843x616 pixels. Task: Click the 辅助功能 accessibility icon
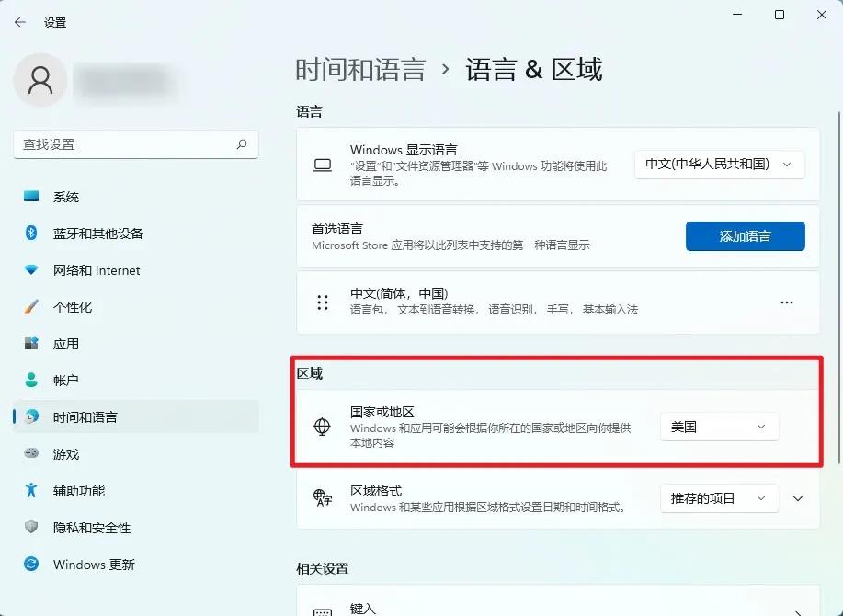31,491
